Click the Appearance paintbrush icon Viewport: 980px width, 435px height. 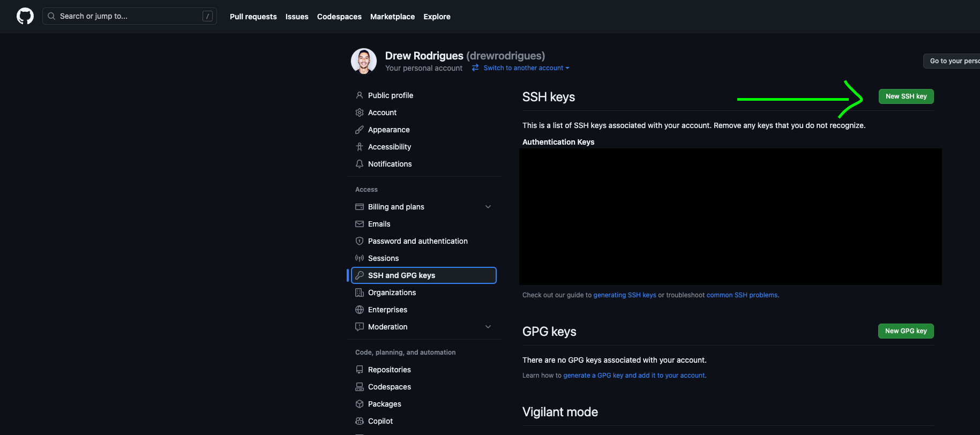pos(360,130)
